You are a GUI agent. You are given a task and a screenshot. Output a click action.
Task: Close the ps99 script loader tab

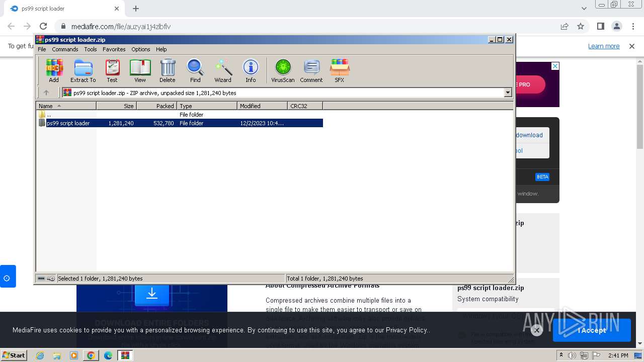click(x=117, y=9)
